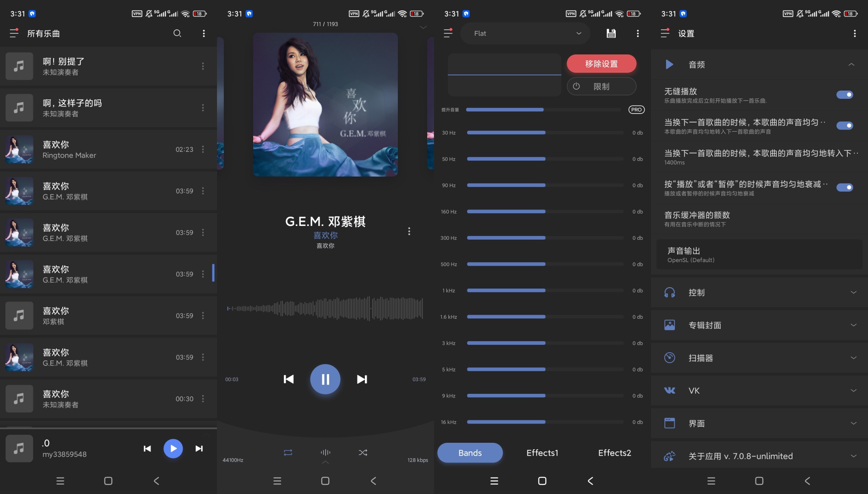
Task: Open overflow menu on 设置 screen
Action: (x=854, y=33)
